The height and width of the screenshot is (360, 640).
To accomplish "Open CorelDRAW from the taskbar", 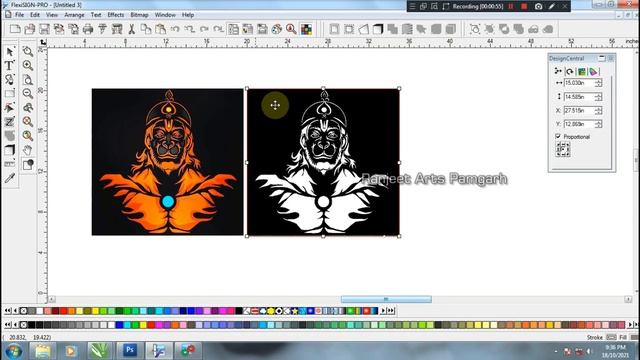I will pos(100,351).
